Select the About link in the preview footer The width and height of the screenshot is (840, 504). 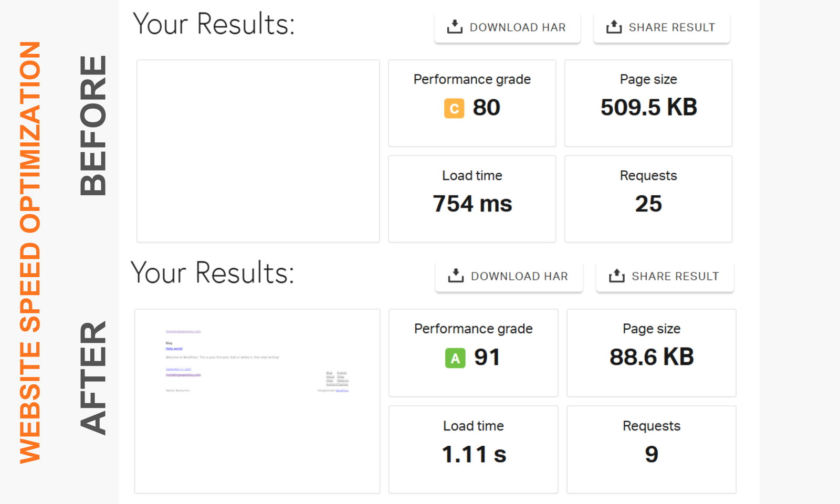[330, 377]
